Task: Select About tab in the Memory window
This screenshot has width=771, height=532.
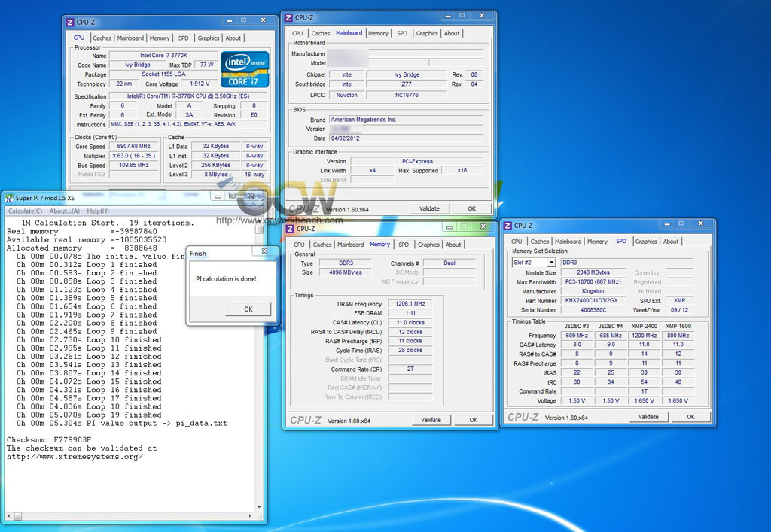Action: tap(453, 245)
